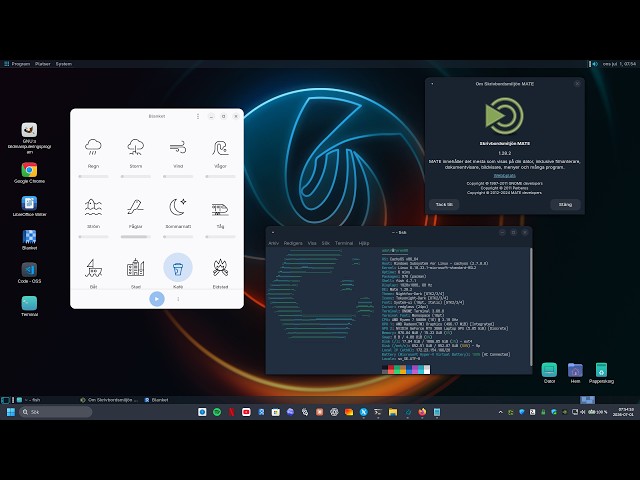Click the terminal window's vertical scrollbar
Screen dimensions: 640x480
coord(531,306)
